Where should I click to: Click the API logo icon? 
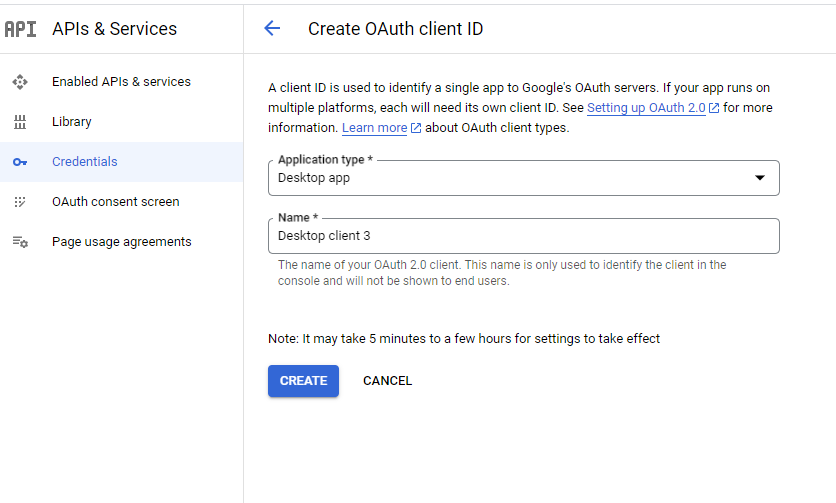20,29
